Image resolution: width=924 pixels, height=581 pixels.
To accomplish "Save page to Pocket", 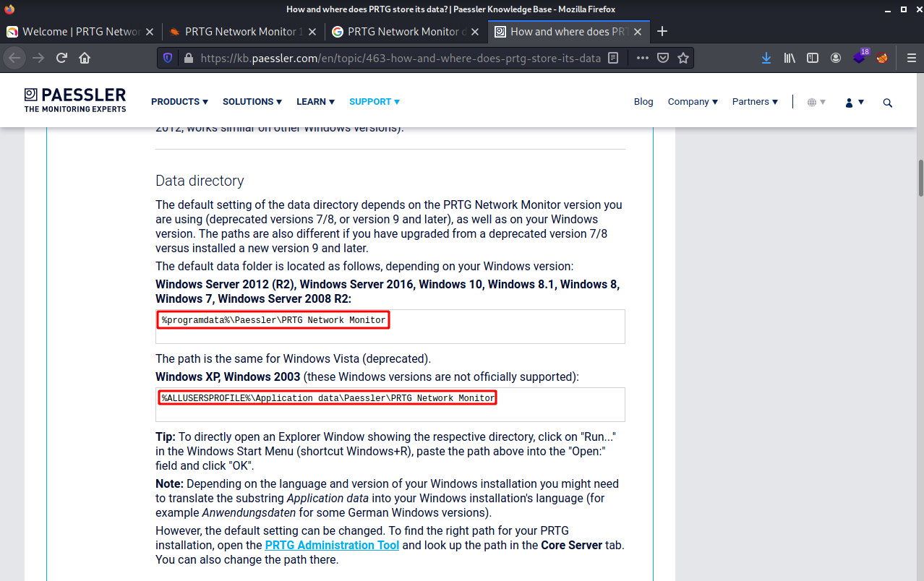I will click(662, 58).
